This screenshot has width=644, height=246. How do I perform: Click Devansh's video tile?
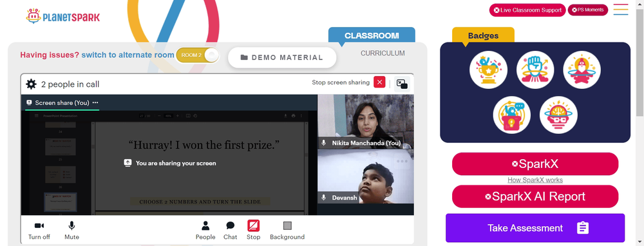[x=366, y=176]
